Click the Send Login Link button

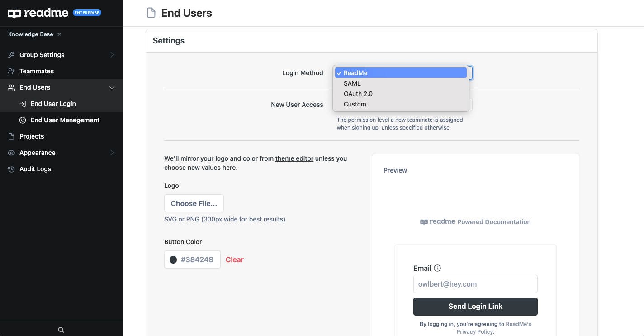point(475,307)
